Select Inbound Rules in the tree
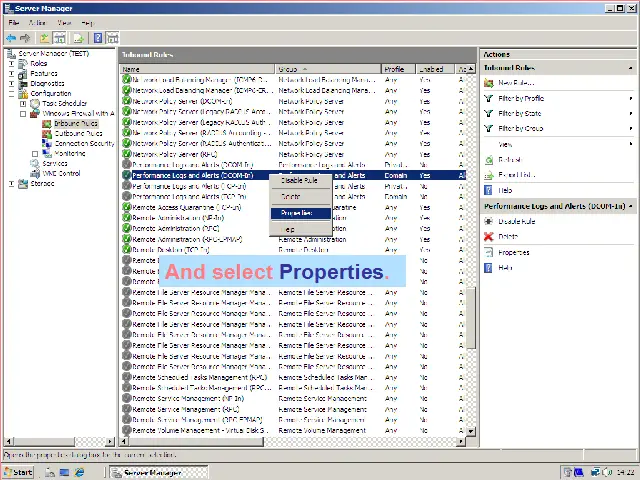640x480 pixels. pyautogui.click(x=76, y=124)
